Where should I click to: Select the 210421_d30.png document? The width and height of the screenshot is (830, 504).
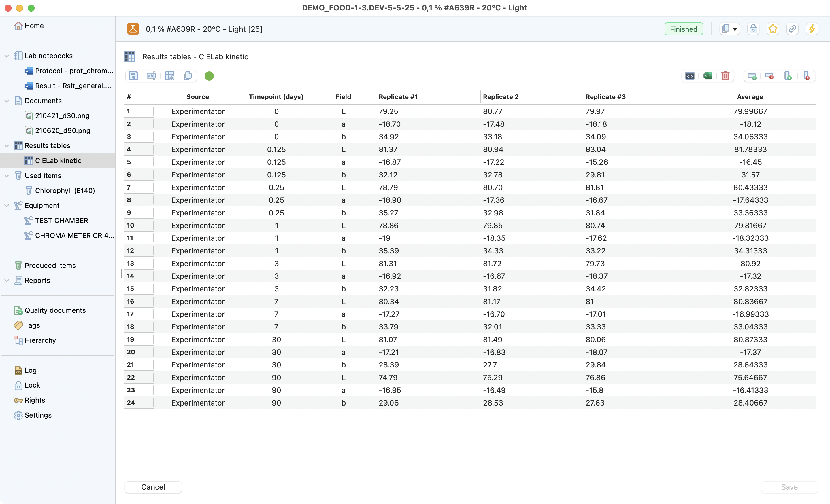(x=62, y=115)
